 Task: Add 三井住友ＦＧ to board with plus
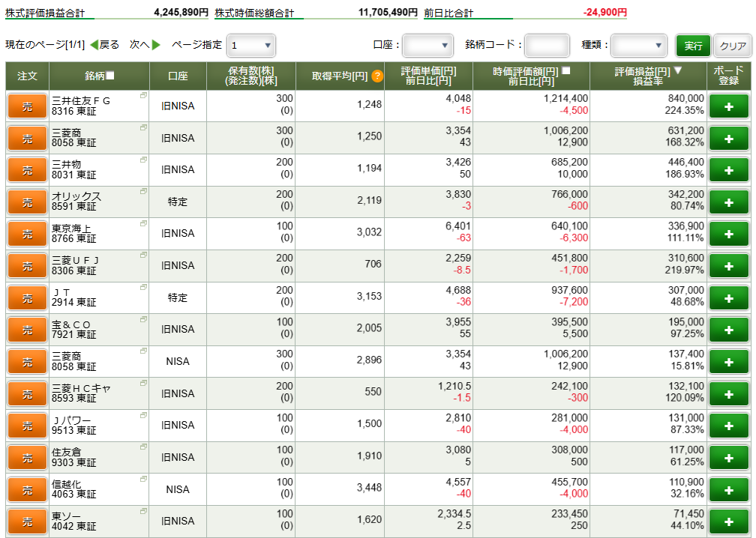coord(728,106)
